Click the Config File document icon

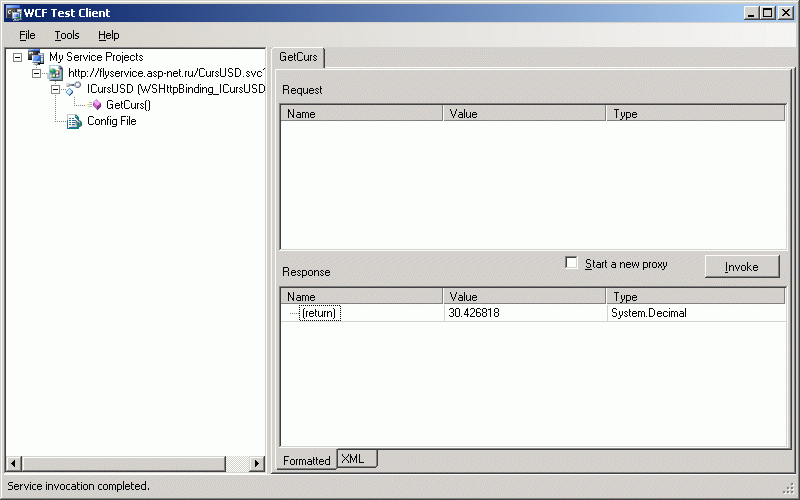pyautogui.click(x=74, y=121)
